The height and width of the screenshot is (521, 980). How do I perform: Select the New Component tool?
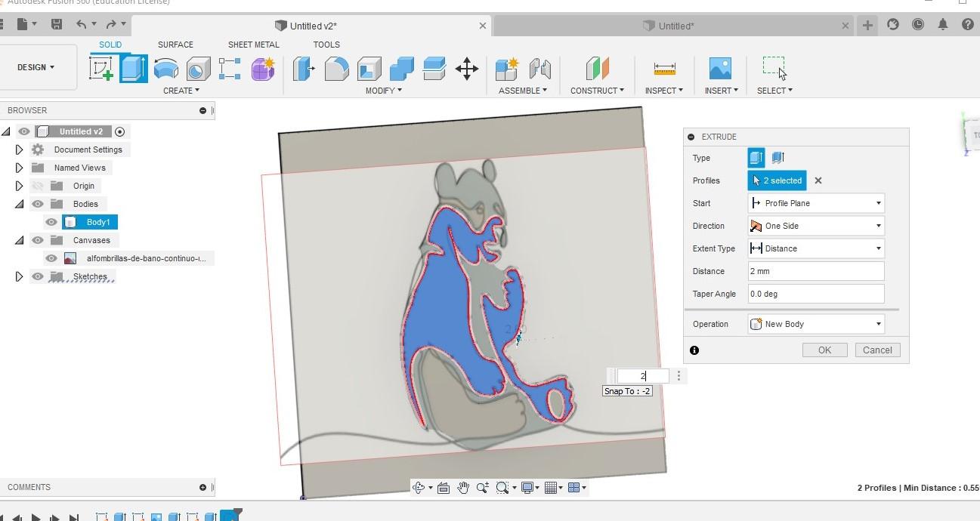(507, 69)
